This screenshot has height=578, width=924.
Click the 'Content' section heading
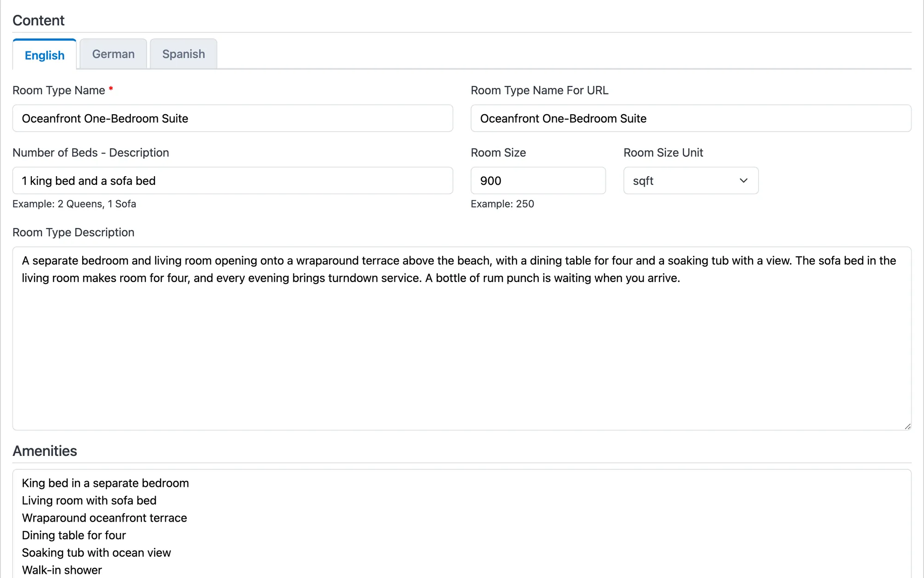click(38, 20)
